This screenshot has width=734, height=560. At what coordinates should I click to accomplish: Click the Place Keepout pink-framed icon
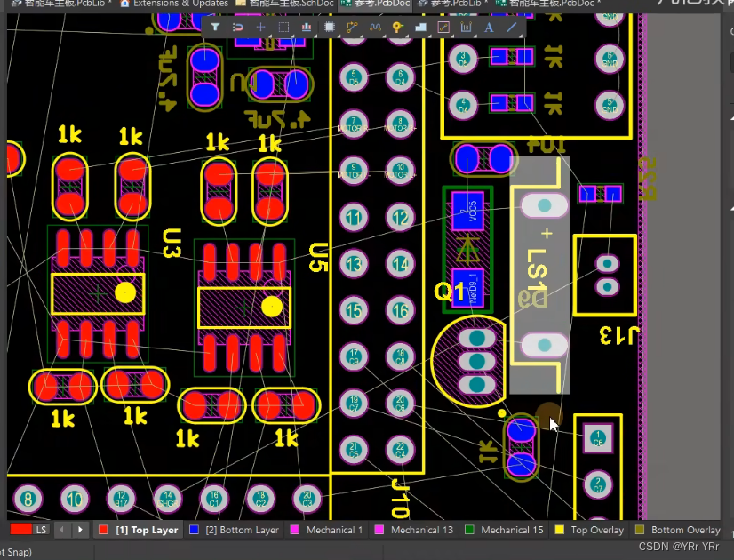[x=443, y=28]
